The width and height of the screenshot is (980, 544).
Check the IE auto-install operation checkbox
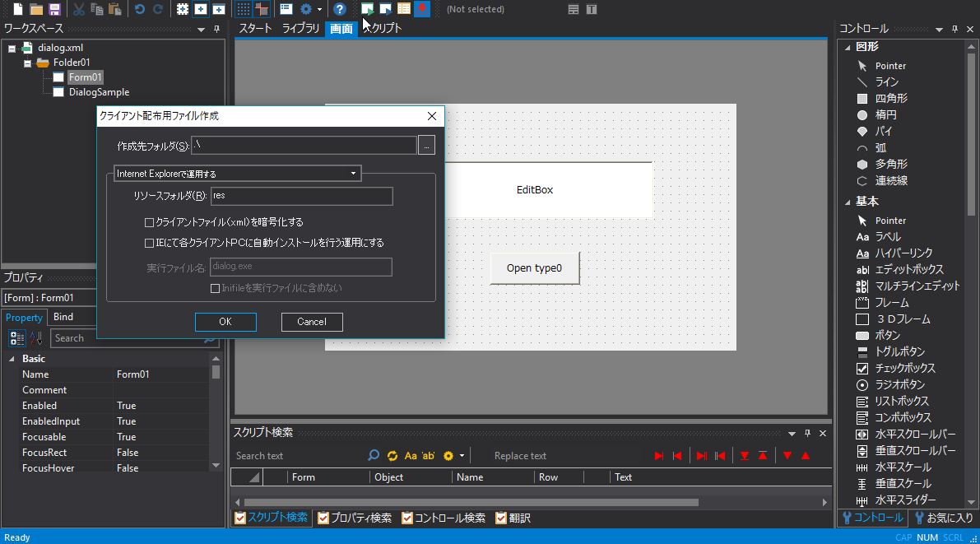149,243
